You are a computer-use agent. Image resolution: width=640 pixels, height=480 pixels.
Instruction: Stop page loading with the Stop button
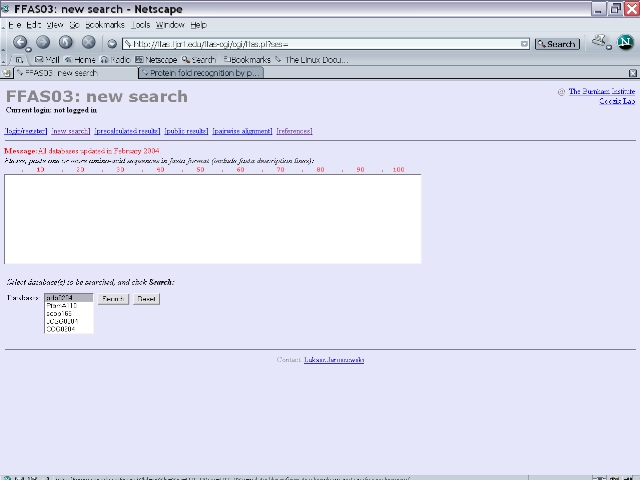point(89,43)
